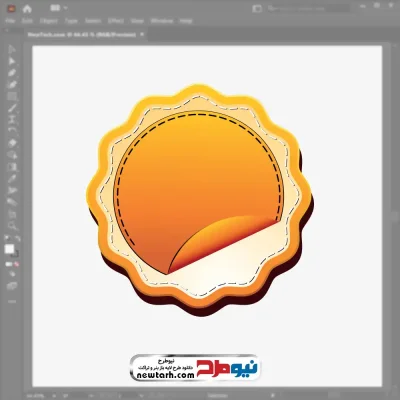The width and height of the screenshot is (400, 400).
Task: Reset default fill and stroke
Action: point(6,238)
